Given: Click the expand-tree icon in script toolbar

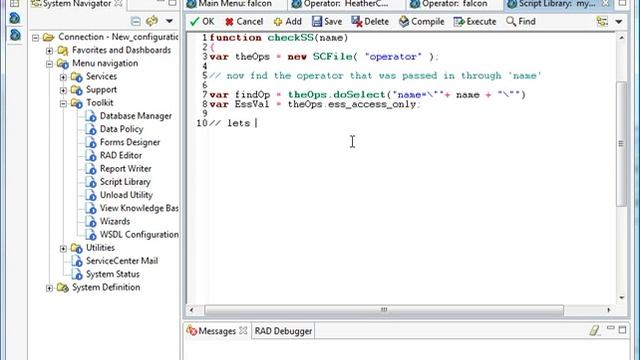Looking at the screenshot, I should 602,21.
